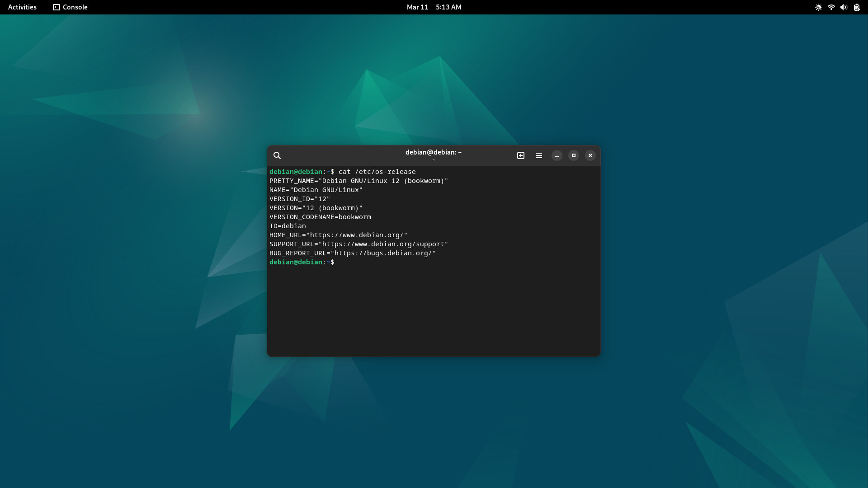Open the Activities overview
Screen dimensions: 868x488
click(x=22, y=7)
